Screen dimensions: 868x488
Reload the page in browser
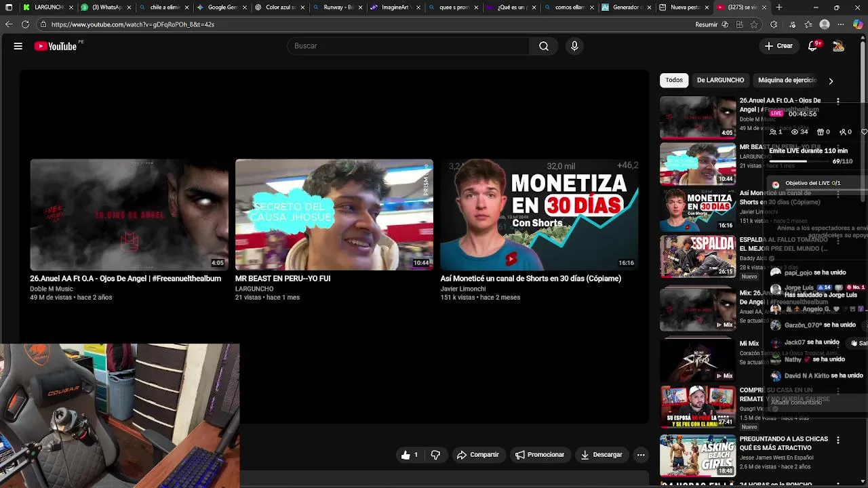coord(25,24)
